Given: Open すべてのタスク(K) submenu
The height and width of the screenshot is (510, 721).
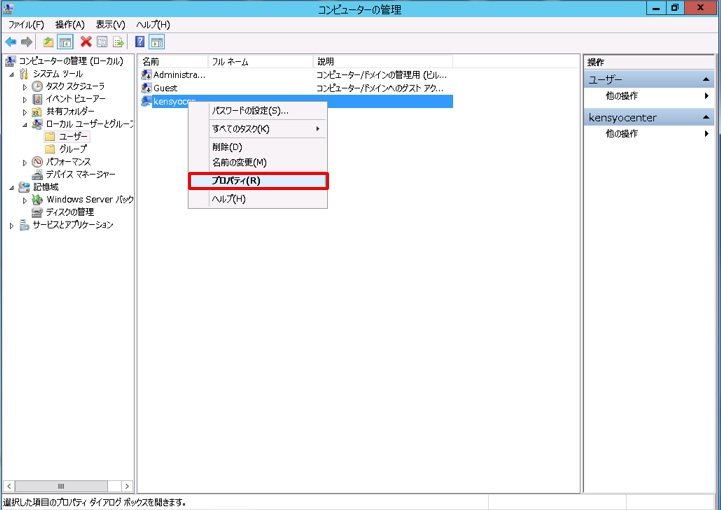Looking at the screenshot, I should (x=240, y=129).
